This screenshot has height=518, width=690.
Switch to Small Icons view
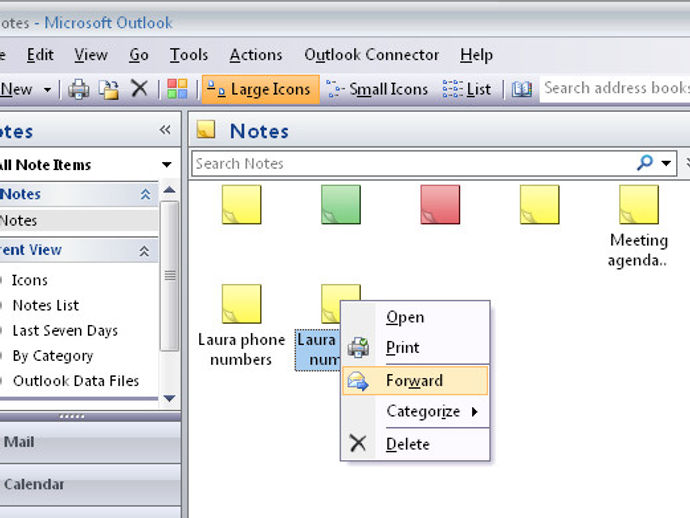(x=377, y=89)
